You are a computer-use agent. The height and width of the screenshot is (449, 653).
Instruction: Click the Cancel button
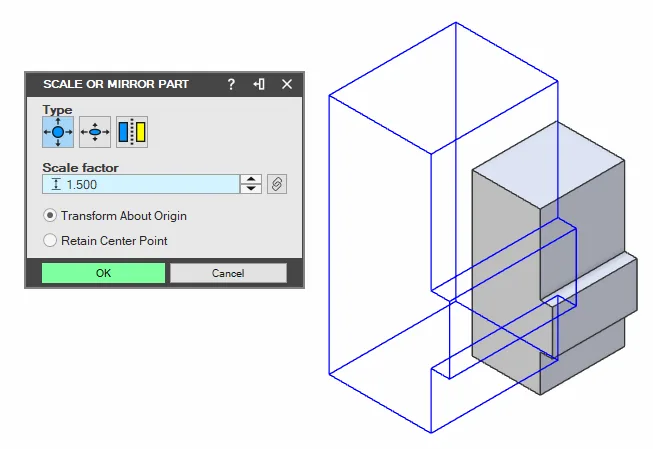[x=228, y=273]
